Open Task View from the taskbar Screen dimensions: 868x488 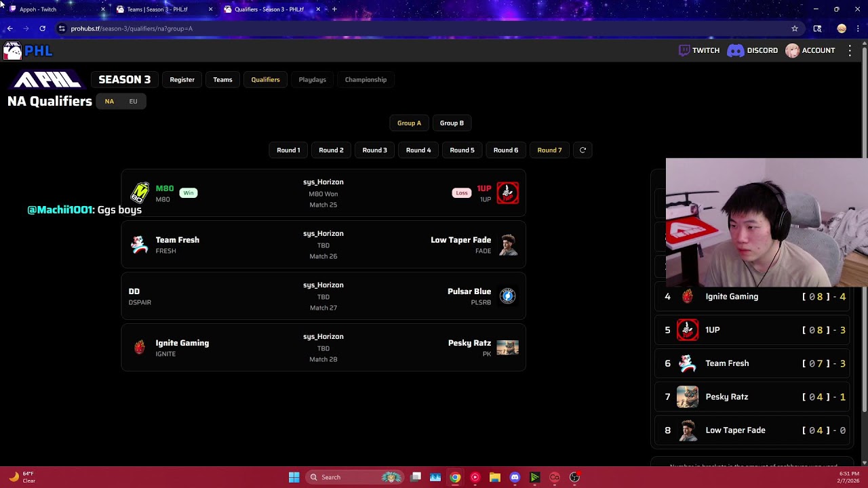[x=416, y=477]
